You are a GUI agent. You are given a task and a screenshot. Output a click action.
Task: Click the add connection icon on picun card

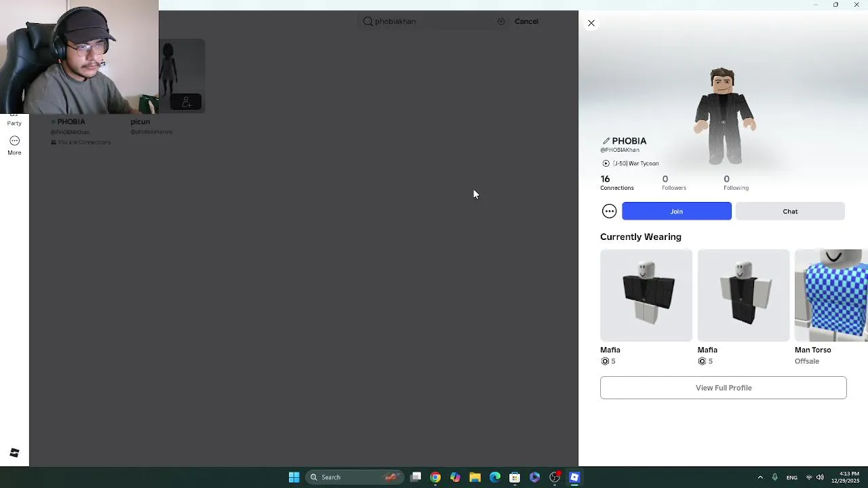[186, 102]
